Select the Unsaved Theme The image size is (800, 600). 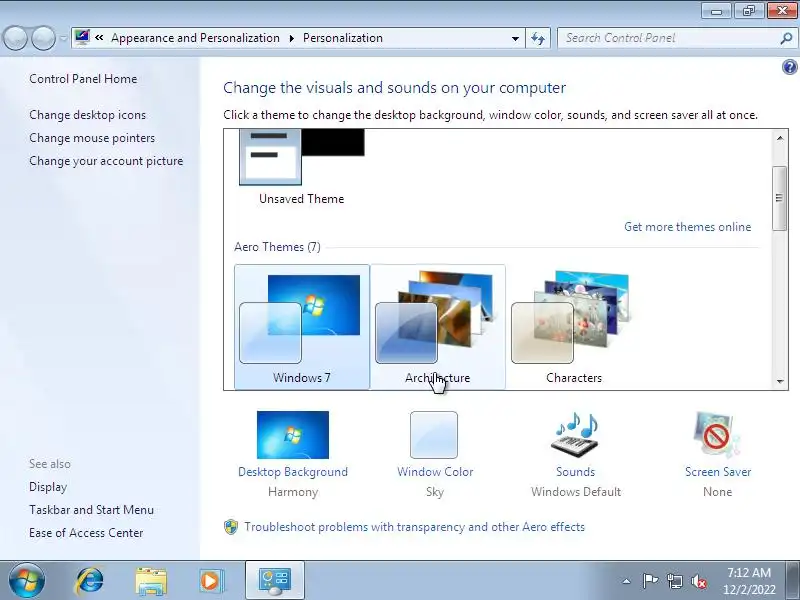(302, 167)
